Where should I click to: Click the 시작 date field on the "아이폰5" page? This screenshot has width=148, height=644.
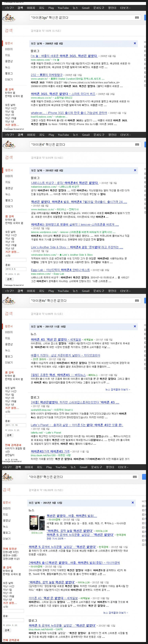click(13, 611)
